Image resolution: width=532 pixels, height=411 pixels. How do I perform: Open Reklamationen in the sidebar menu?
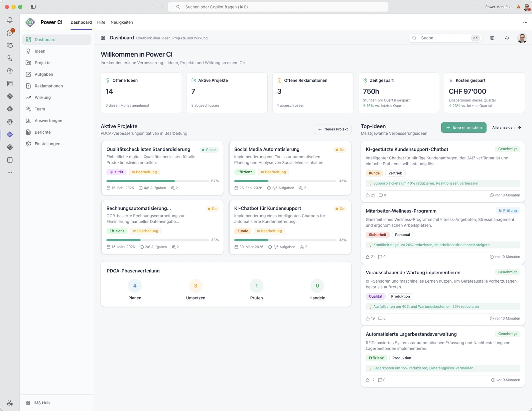(x=57, y=86)
